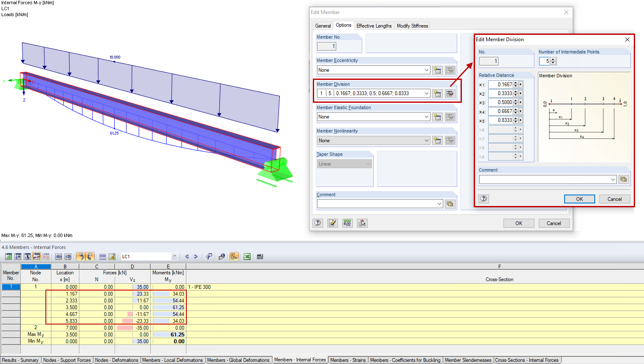Toggle the highlighted red-blue diagram toolbar icon
The height and width of the screenshot is (364, 644).
coord(37,257)
